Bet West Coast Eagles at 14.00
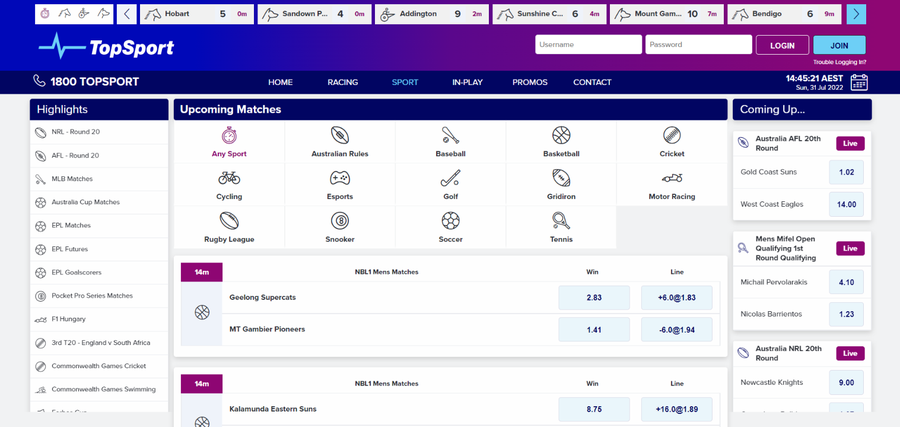900x427 pixels. coord(847,204)
